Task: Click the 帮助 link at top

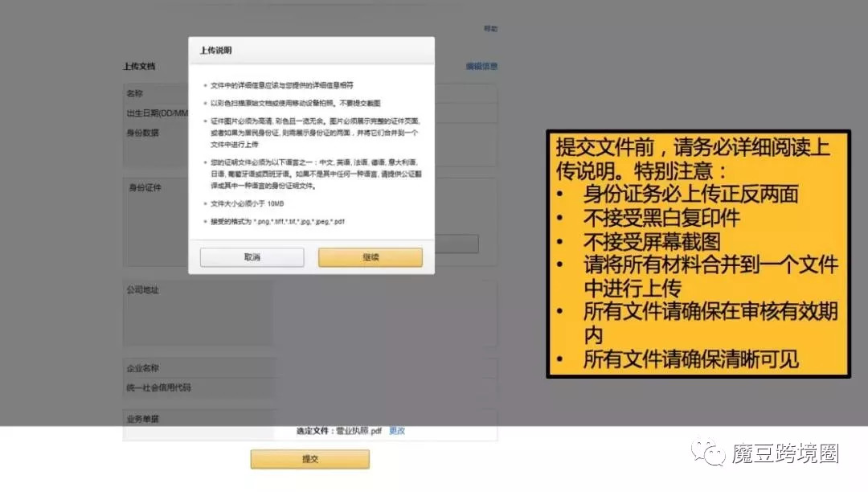Action: click(490, 28)
